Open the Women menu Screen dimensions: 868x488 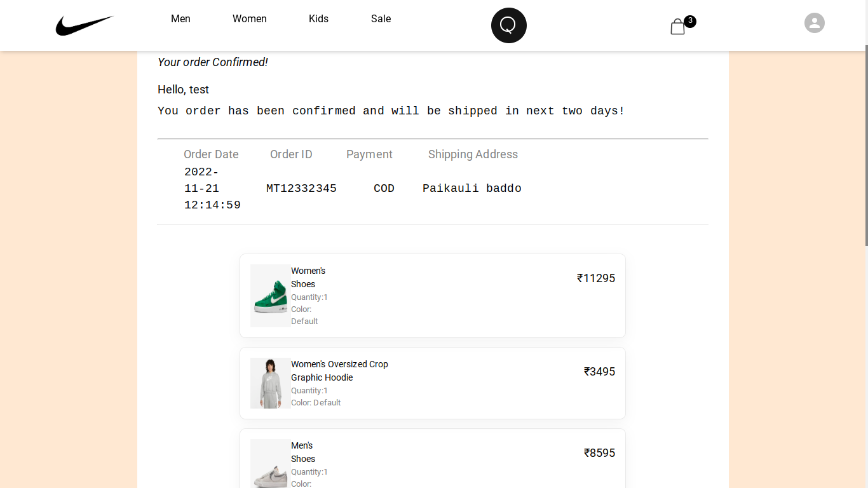[250, 19]
